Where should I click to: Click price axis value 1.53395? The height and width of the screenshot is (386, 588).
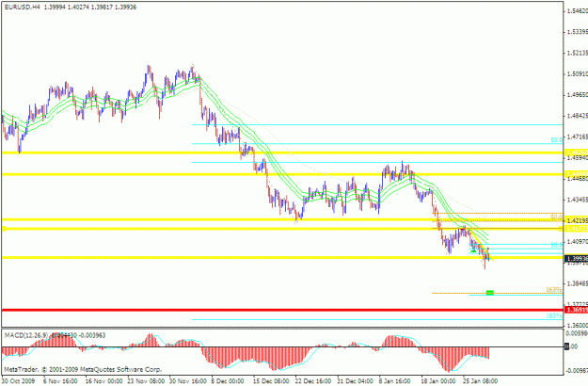578,32
